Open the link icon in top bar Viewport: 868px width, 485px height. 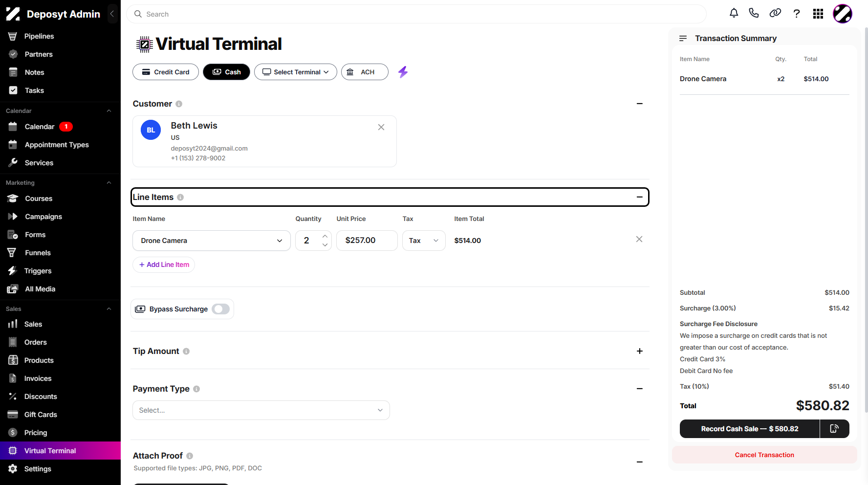pyautogui.click(x=775, y=13)
